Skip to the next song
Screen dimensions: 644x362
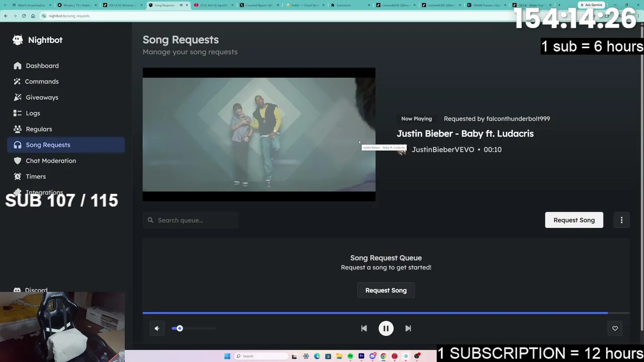click(408, 328)
